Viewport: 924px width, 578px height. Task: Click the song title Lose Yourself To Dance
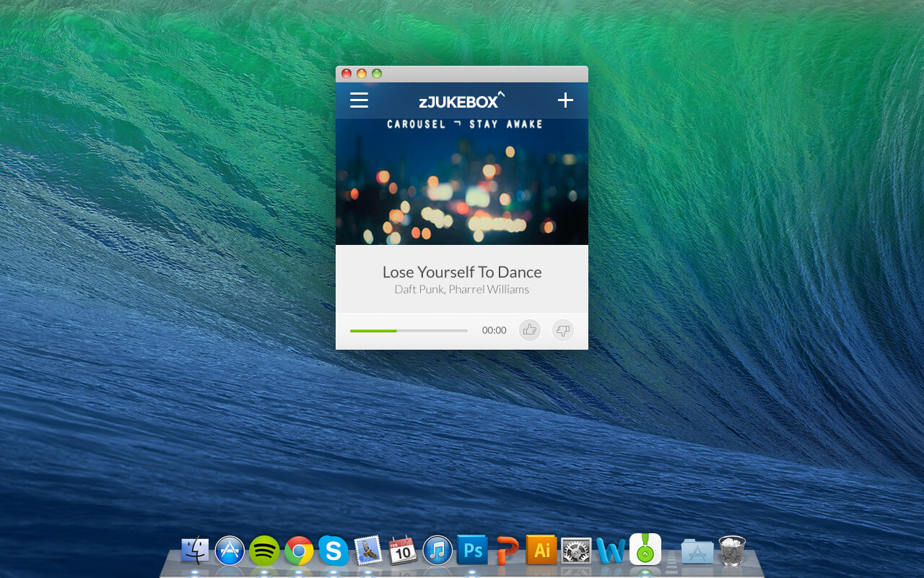coord(462,272)
